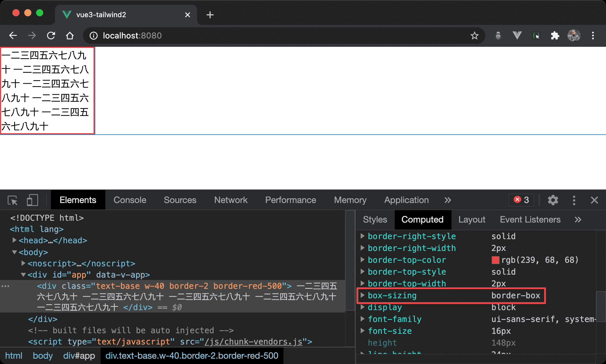Open the Performance panel
606x364 pixels.
(291, 200)
